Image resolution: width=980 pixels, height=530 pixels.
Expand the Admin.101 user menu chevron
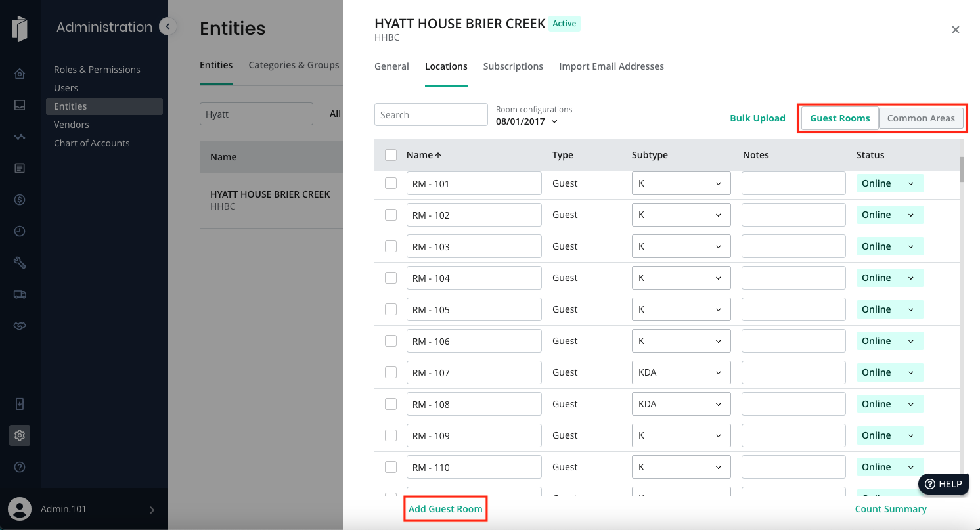pos(152,510)
